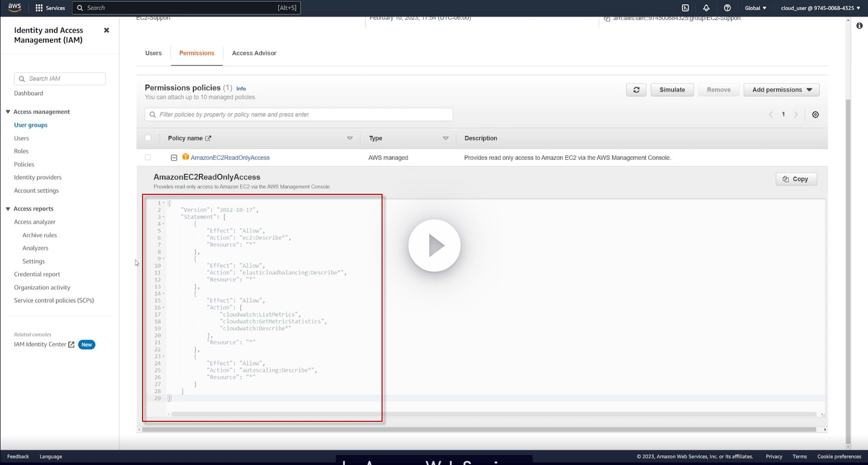Open the cloud_user account menu
The width and height of the screenshot is (868, 465).
pyautogui.click(x=820, y=8)
